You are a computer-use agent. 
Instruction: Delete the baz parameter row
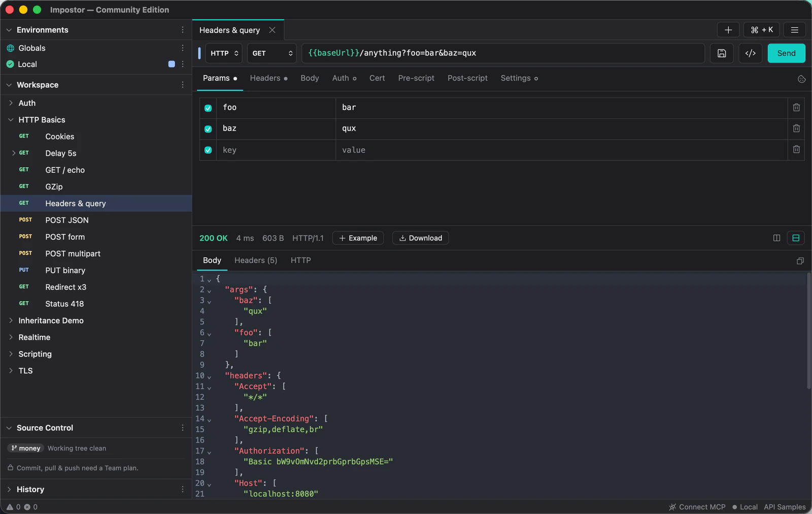pos(796,128)
